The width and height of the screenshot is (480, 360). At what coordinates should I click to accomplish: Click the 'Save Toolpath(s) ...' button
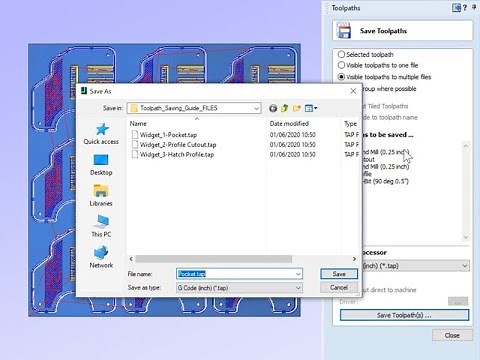coord(404,315)
